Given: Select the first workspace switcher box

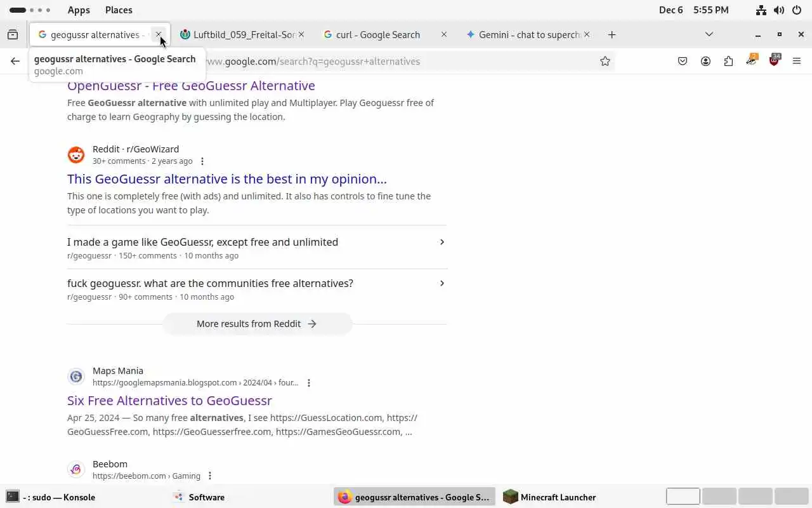Looking at the screenshot, I should pos(683,497).
